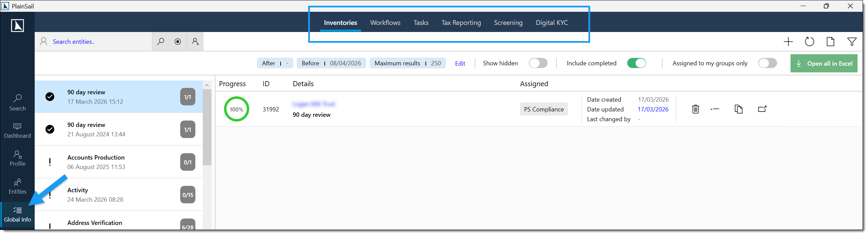Click the copy icon on inventory row
Screen dimensions: 868x235
coord(738,109)
